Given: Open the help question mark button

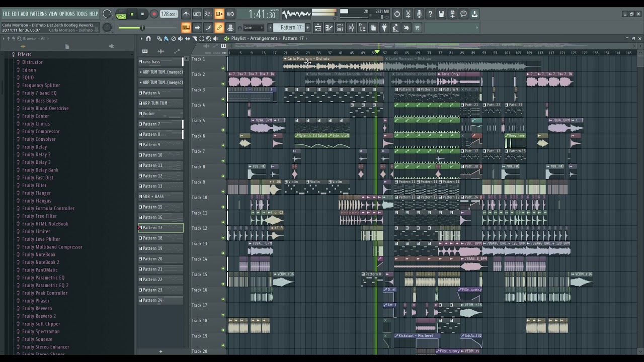Looking at the screenshot, I should pyautogui.click(x=430, y=14).
